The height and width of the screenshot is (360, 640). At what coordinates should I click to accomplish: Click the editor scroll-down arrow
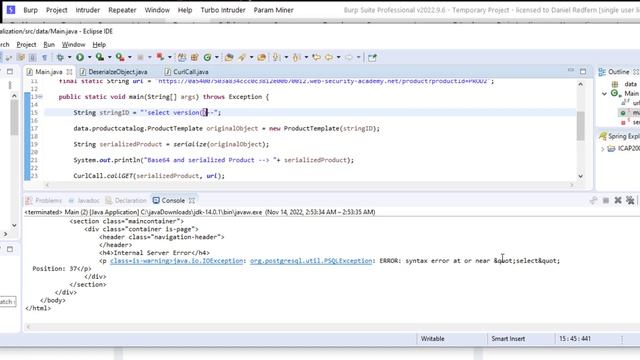click(580, 176)
